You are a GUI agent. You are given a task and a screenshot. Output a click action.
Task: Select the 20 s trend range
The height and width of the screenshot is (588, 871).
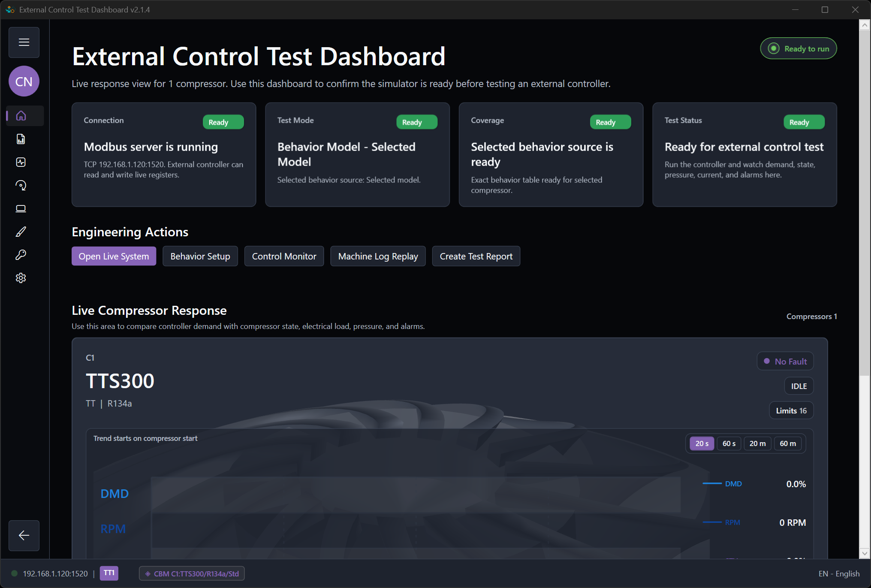click(702, 443)
